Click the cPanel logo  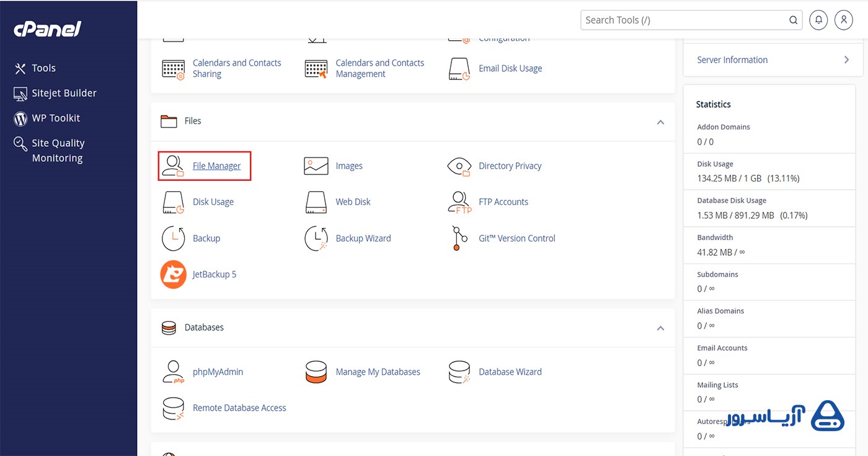(48, 29)
